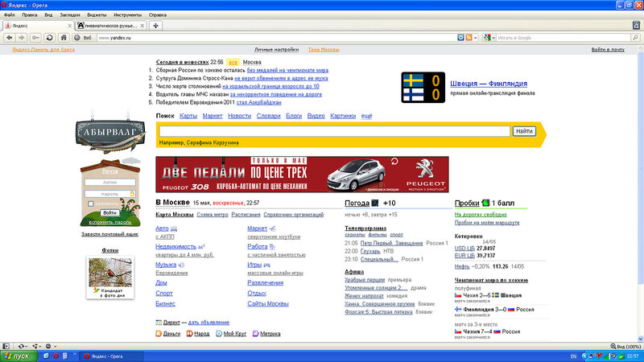The image size is (644, 362).
Task: Open the USD ЦБ exchange rate link
Action: [464, 248]
